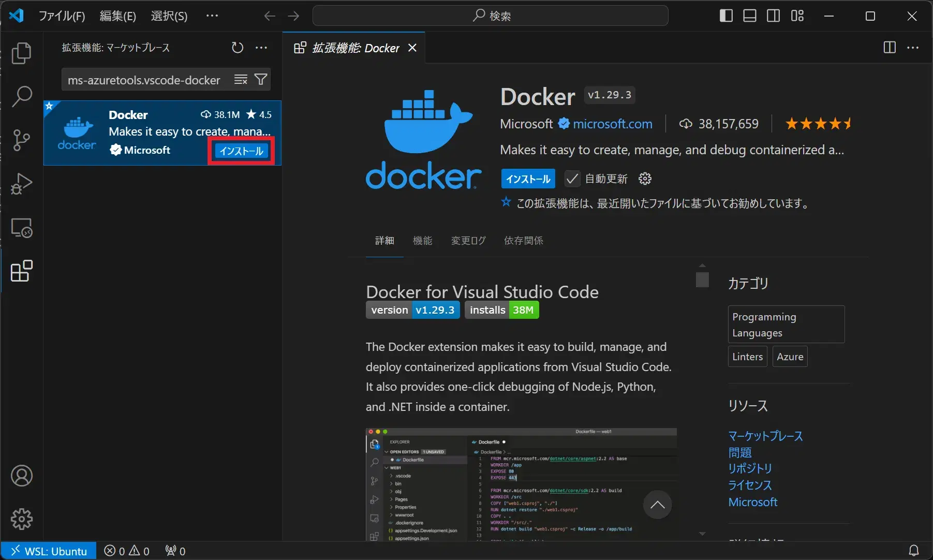Click the 38,157,659 install count
The height and width of the screenshot is (560, 933).
coord(728,124)
